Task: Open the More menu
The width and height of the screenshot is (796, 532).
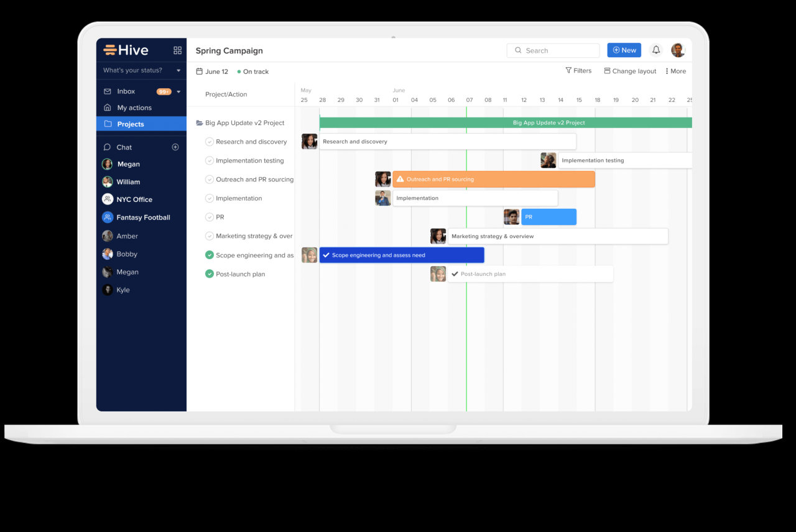Action: (x=675, y=70)
